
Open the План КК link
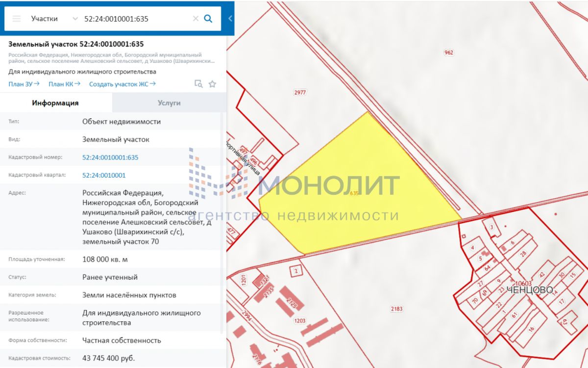tap(64, 84)
